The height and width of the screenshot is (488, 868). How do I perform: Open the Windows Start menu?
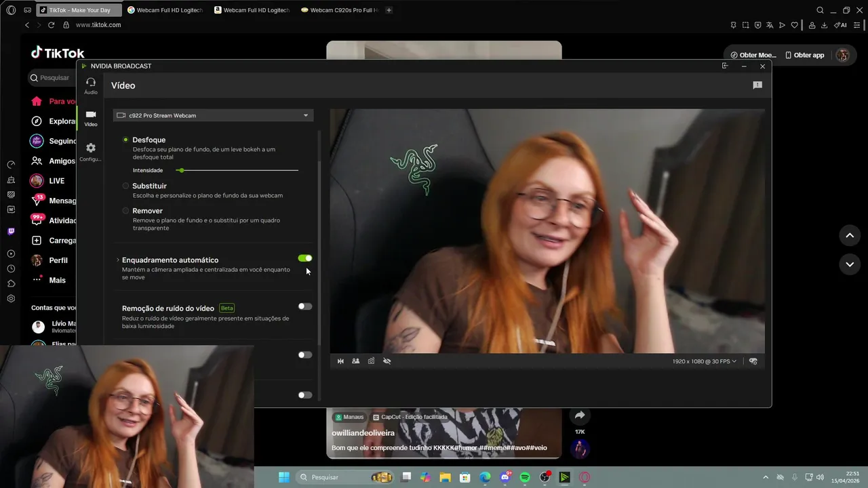[284, 477]
